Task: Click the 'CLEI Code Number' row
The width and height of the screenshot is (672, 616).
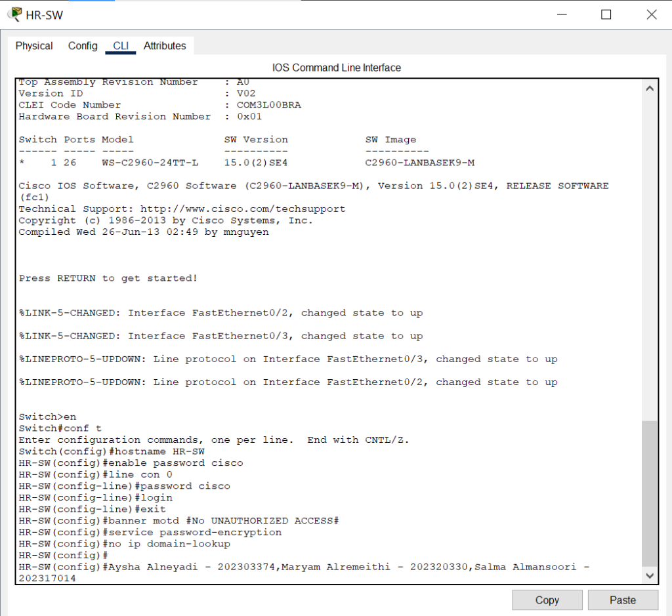Action: pyautogui.click(x=160, y=105)
